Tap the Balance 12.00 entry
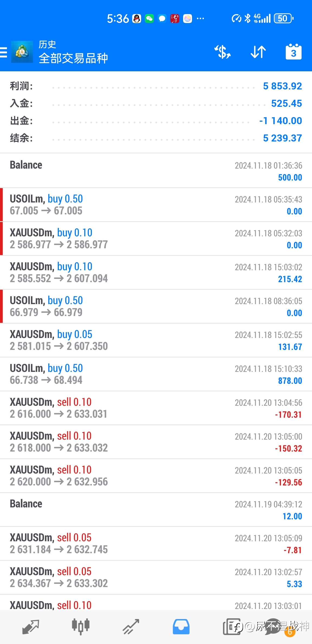The image size is (312, 644). [x=156, y=510]
